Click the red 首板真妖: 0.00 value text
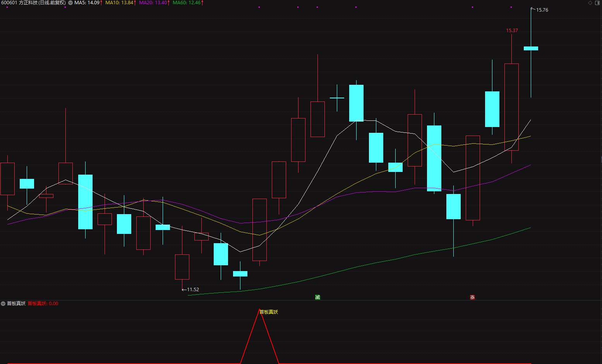The height and width of the screenshot is (364, 602). (x=43, y=304)
